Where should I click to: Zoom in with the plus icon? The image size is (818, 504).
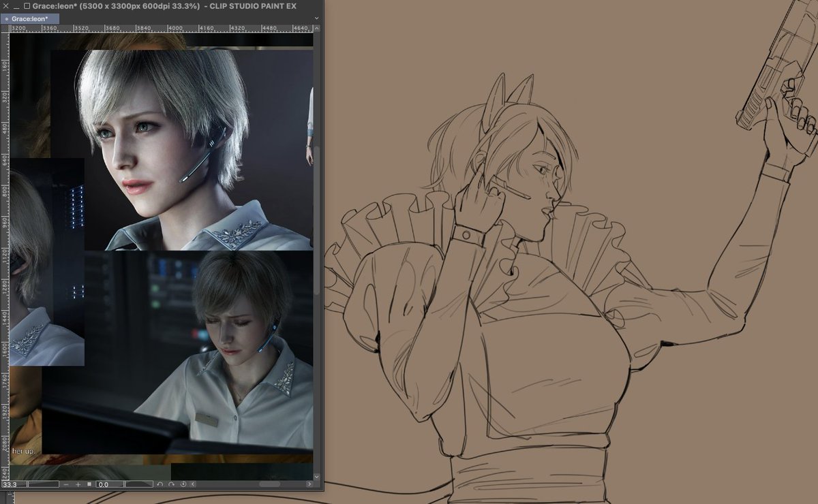click(x=78, y=484)
